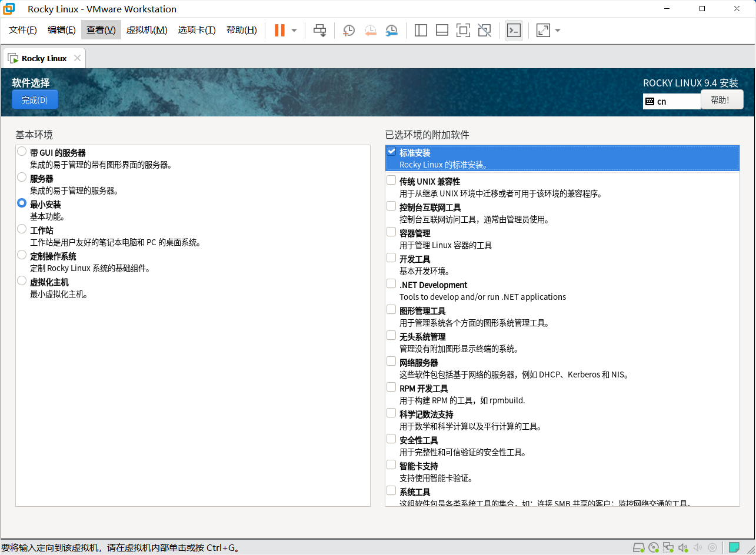
Task: Enter full screen mode
Action: (463, 30)
